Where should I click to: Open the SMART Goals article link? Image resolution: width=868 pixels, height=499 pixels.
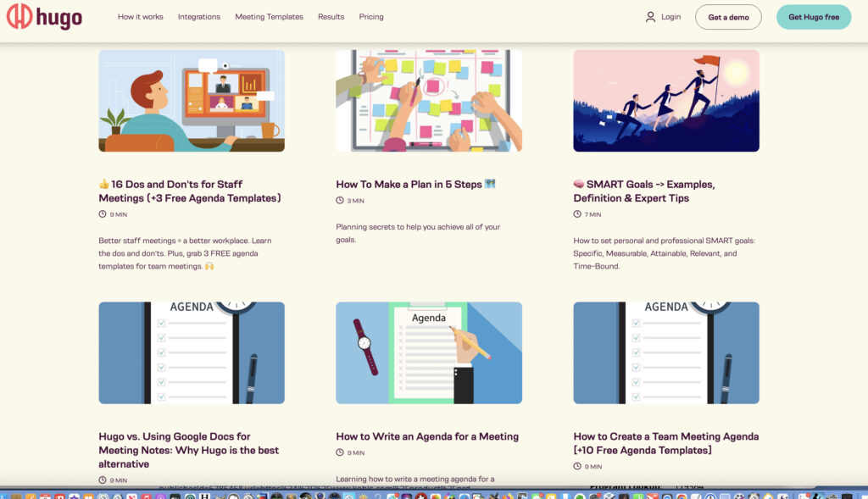tap(643, 191)
